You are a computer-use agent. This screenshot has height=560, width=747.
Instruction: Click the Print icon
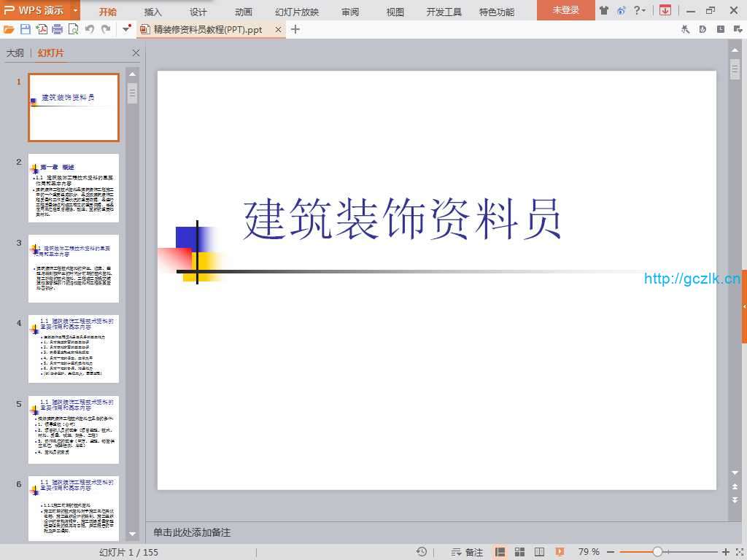57,29
